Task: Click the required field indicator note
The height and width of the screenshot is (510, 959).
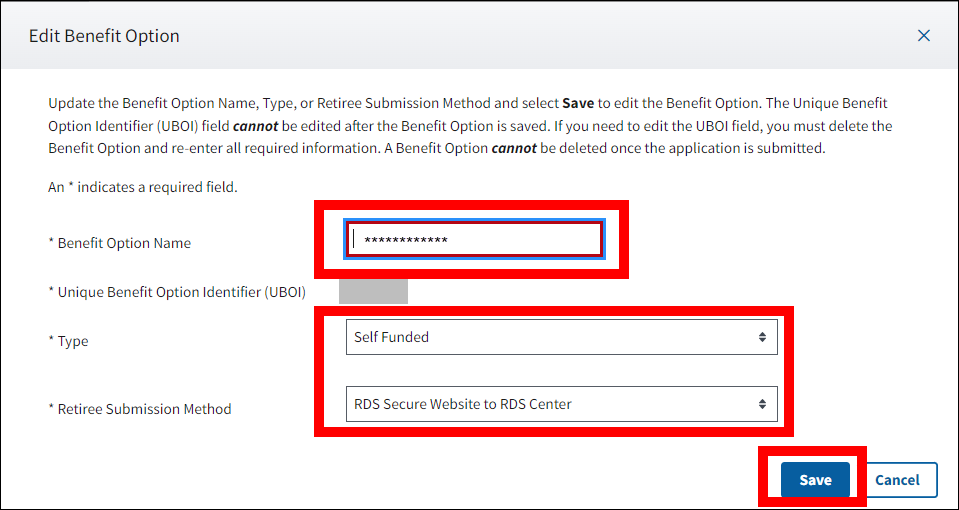Action: pyautogui.click(x=142, y=187)
